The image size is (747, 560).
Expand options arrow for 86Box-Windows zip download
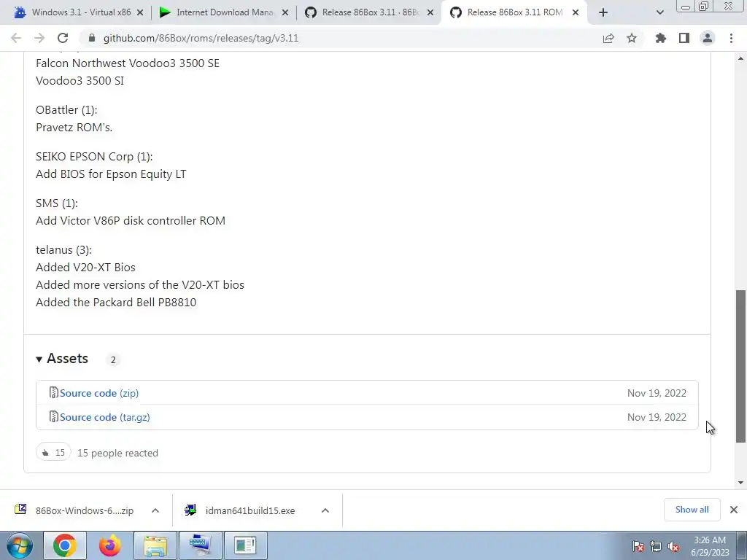pos(155,510)
